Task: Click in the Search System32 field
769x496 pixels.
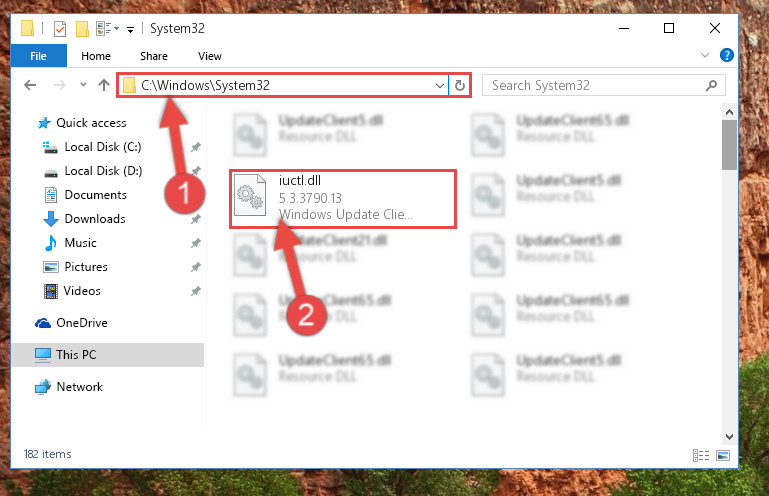Action: pos(596,85)
